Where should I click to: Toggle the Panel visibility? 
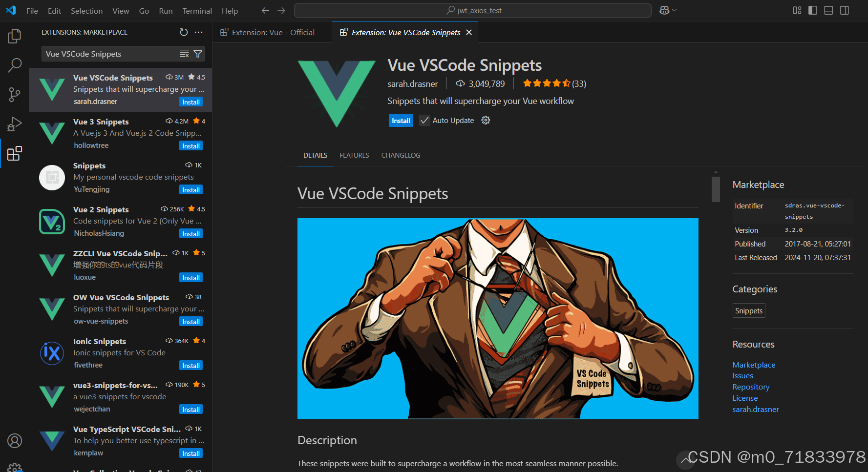point(828,10)
